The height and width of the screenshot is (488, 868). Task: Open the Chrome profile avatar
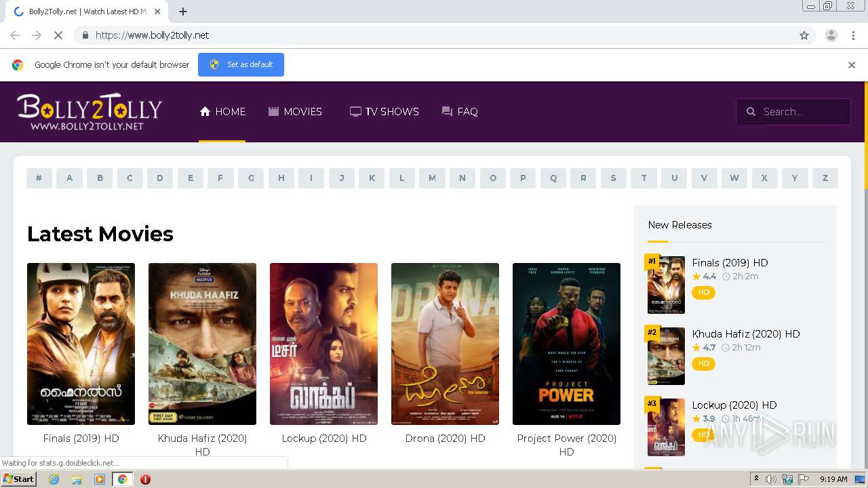(x=831, y=35)
